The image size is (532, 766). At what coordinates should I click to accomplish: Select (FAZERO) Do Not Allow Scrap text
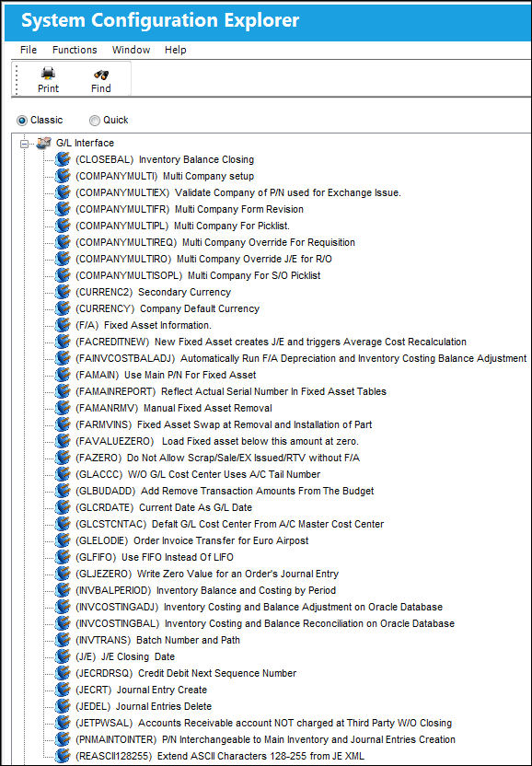coord(217,458)
